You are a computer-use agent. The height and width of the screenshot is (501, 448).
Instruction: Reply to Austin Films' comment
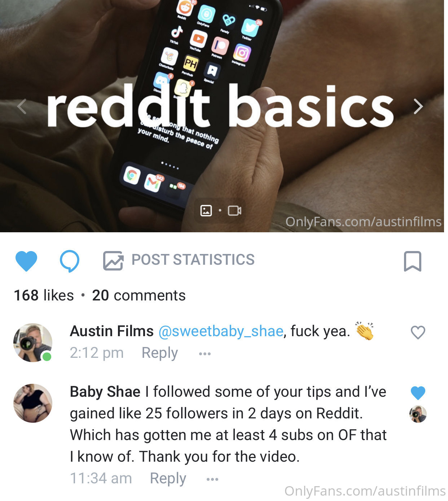(x=160, y=353)
